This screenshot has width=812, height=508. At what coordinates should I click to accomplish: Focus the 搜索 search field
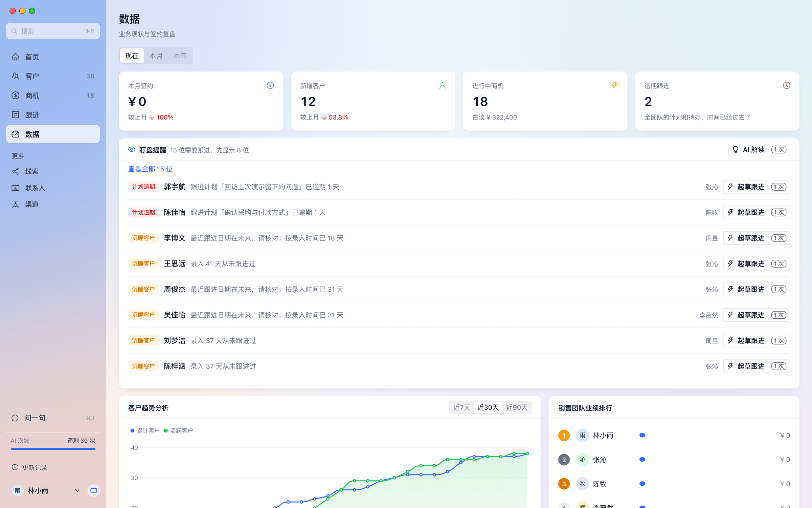click(53, 31)
